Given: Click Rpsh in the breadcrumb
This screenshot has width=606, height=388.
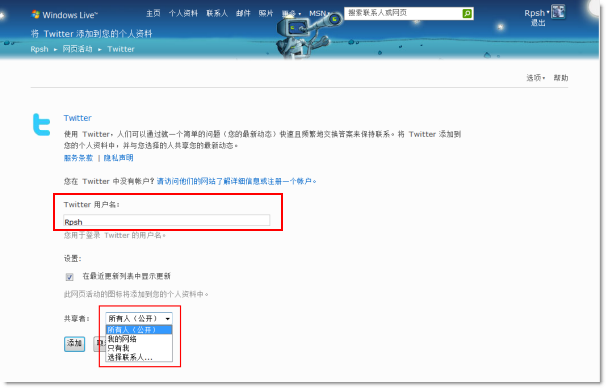Looking at the screenshot, I should (x=39, y=49).
